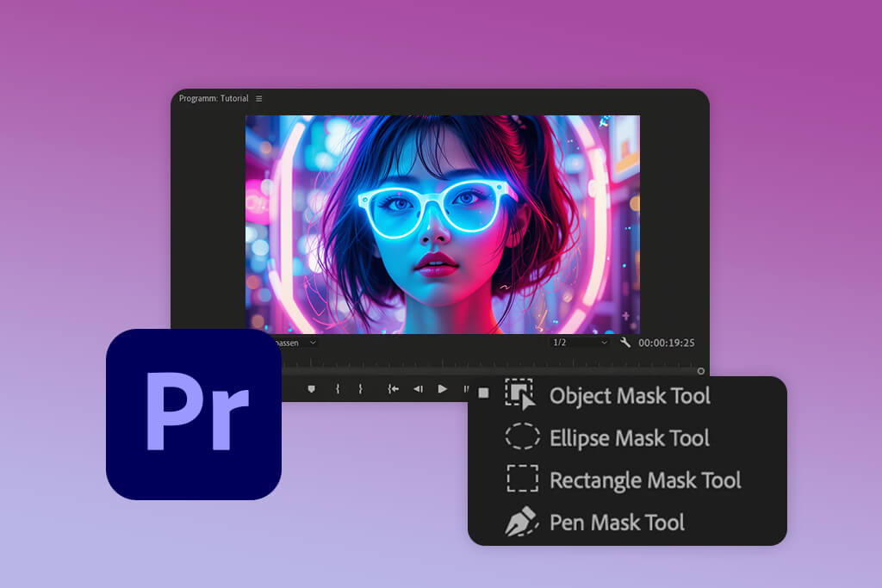This screenshot has width=882, height=588.
Task: Choose the Ellipse Mask Tool label
Action: point(630,438)
